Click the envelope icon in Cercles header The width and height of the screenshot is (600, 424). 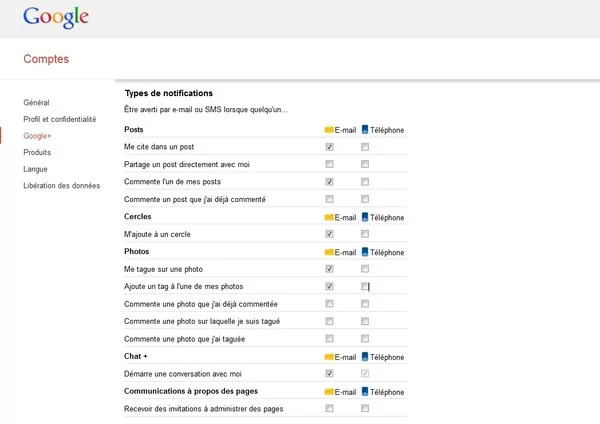329,217
